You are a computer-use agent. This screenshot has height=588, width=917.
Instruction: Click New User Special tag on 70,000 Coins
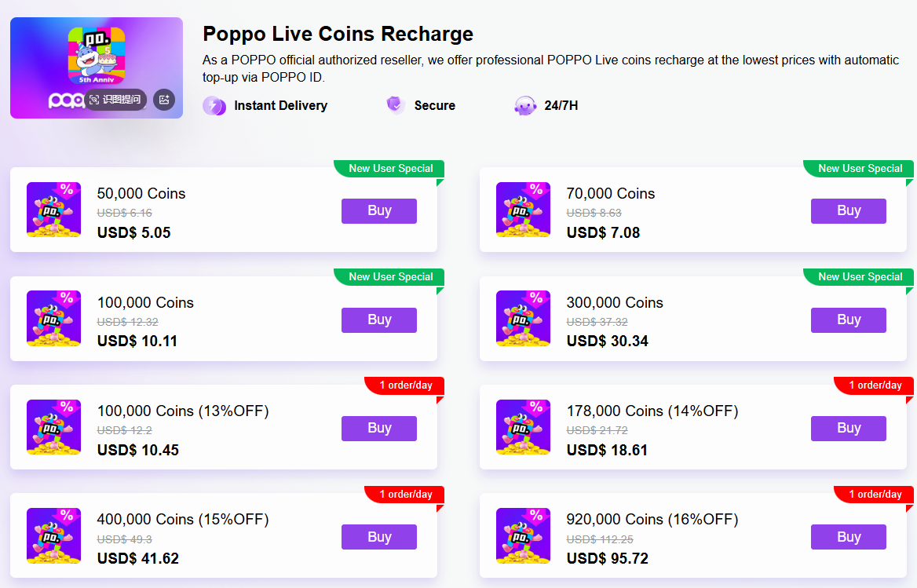pyautogui.click(x=860, y=168)
